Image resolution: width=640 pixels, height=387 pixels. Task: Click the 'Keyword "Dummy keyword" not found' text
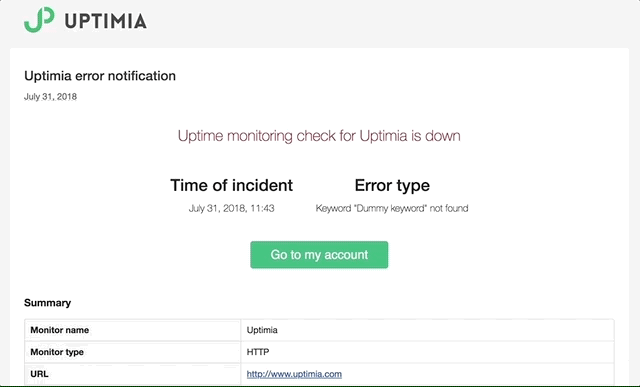tap(392, 208)
